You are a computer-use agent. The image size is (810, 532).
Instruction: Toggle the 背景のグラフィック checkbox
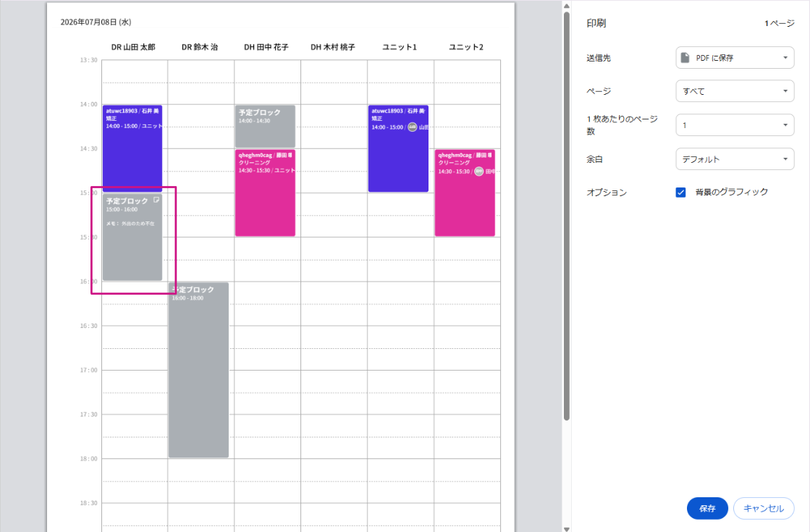pos(681,192)
